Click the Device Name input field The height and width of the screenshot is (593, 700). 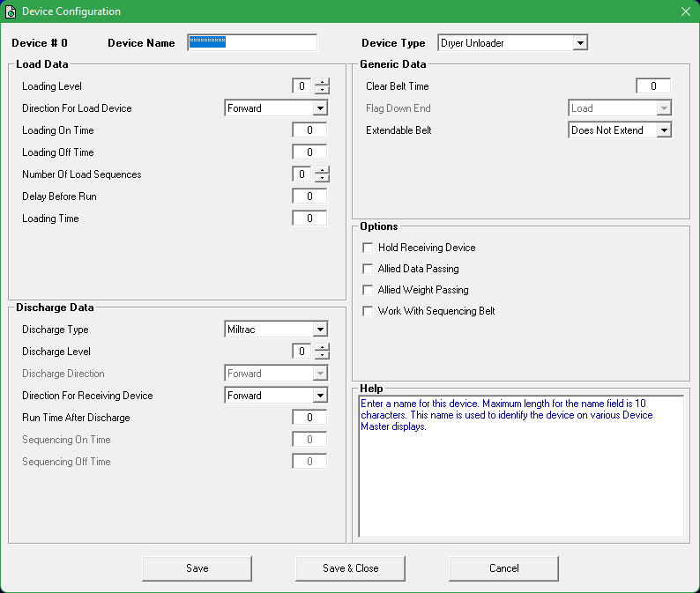[252, 43]
